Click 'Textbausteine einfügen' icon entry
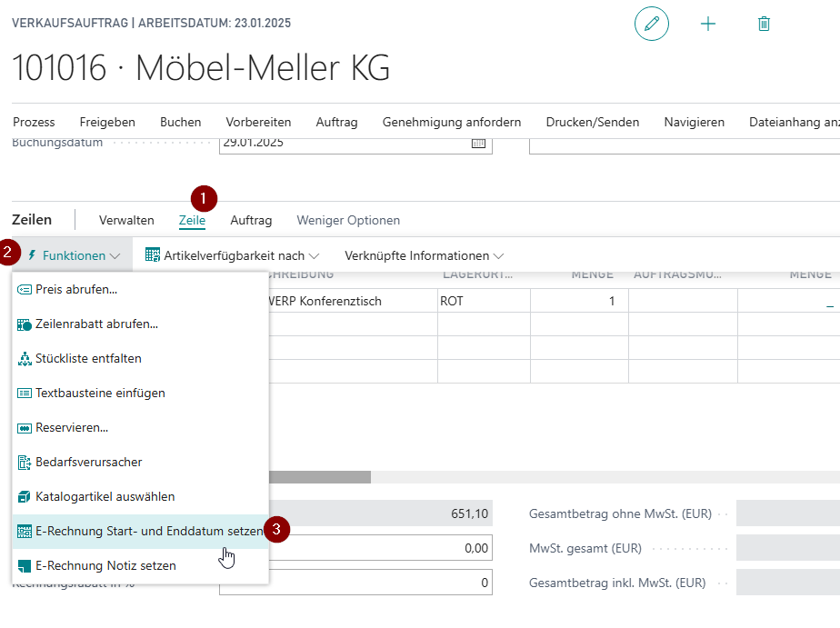Screen dimensions: 840x628 click(x=100, y=393)
